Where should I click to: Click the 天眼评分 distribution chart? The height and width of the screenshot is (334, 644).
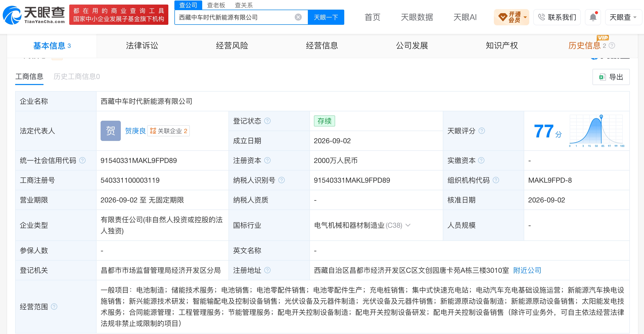[596, 131]
